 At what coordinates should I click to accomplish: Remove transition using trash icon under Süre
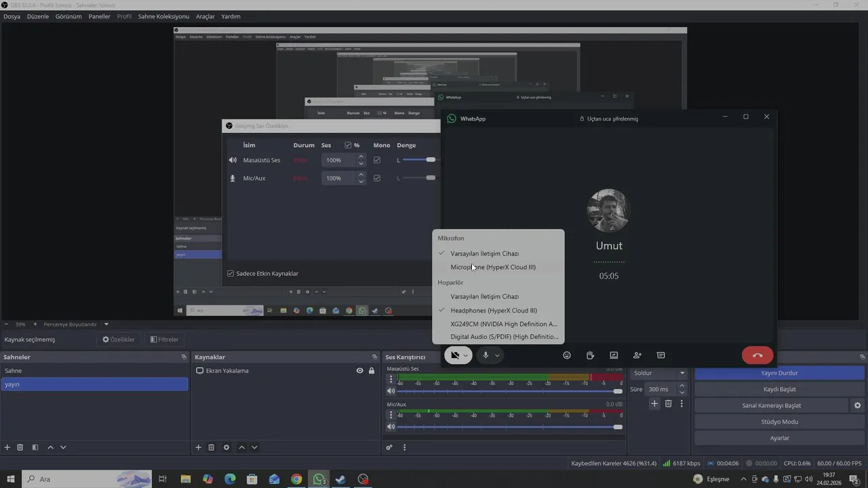click(x=668, y=403)
